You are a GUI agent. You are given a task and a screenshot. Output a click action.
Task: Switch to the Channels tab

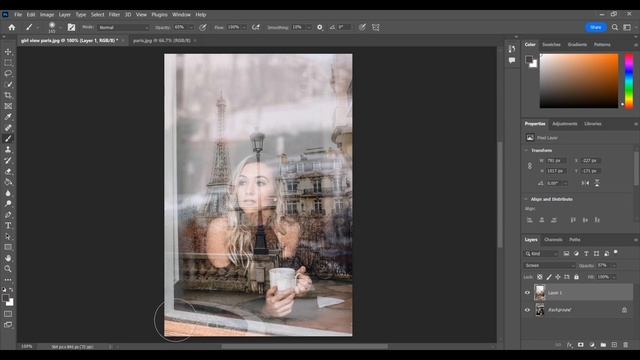click(553, 240)
